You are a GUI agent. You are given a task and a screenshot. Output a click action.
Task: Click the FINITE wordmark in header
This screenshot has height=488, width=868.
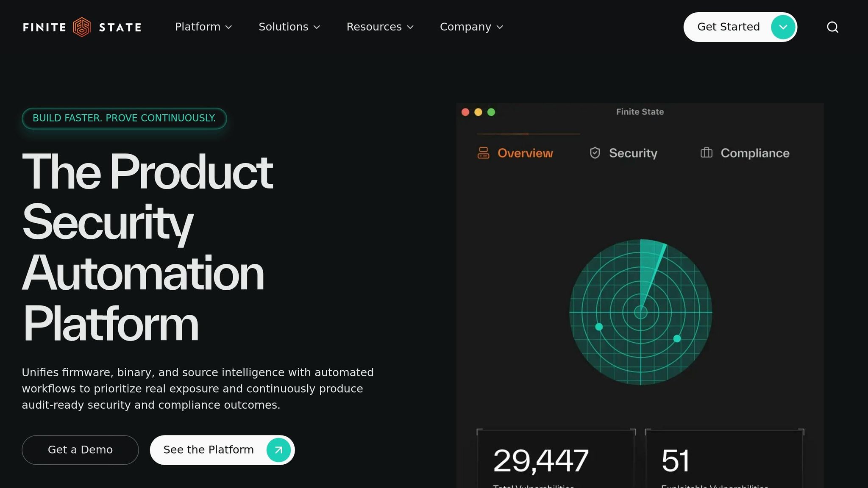tap(45, 28)
